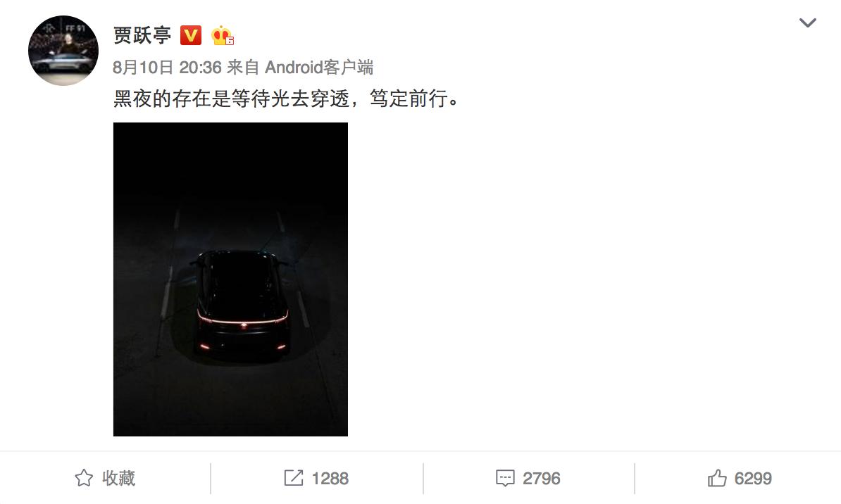Open reposts count 1288
This screenshot has height=504, width=841.
(x=330, y=478)
